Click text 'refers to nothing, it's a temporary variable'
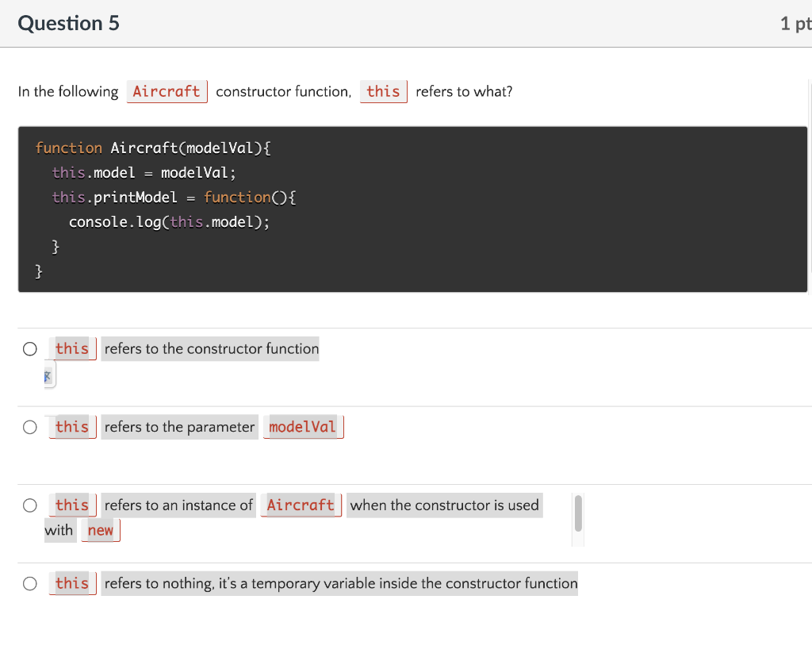Image resolution: width=812 pixels, height=657 pixels. tap(239, 583)
